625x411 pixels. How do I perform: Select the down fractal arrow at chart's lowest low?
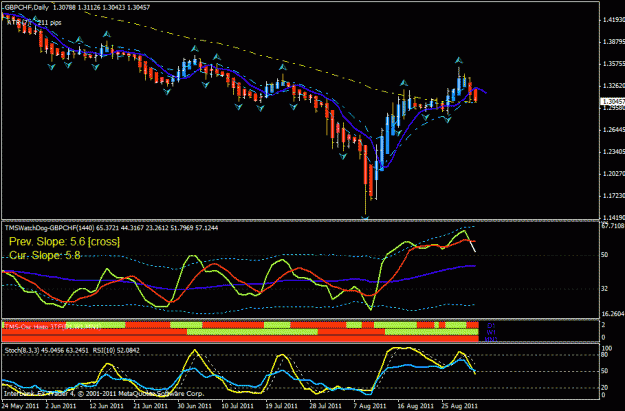tap(365, 218)
